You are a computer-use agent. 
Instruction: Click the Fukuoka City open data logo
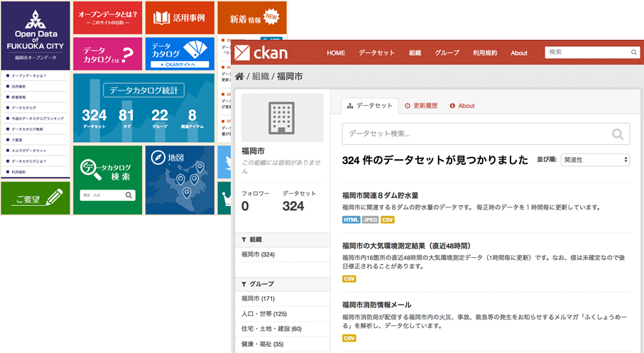[x=36, y=36]
